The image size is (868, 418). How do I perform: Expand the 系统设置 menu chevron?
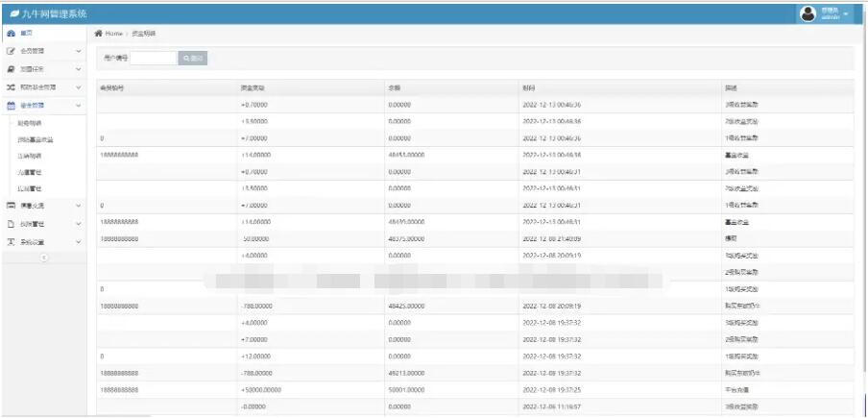[79, 242]
